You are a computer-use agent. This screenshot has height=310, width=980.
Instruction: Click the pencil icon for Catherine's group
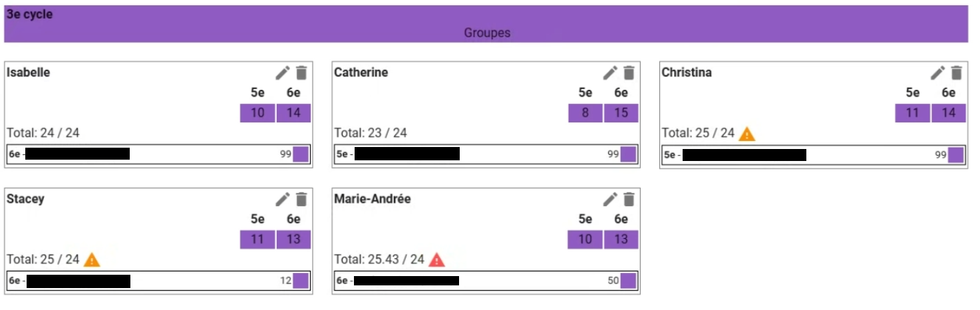coord(610,73)
